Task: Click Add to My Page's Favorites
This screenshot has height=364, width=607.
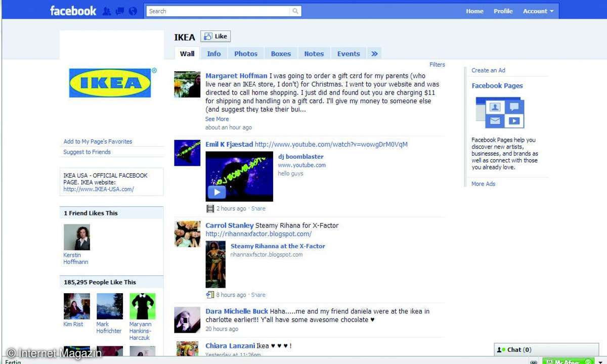Action: [98, 142]
